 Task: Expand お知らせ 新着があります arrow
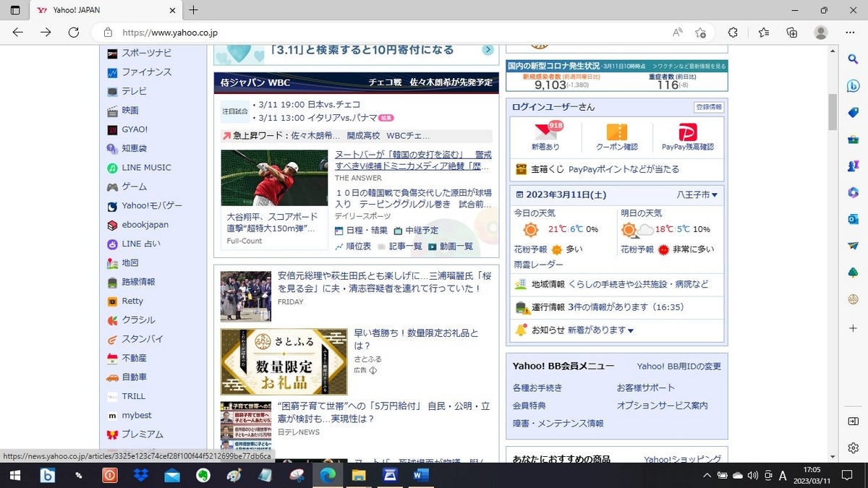631,330
